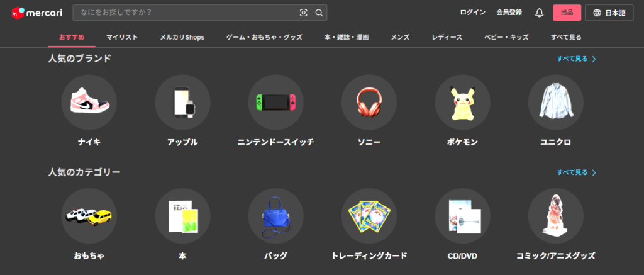644x275 pixels.
Task: Expand popular categories すべて見る chevron
Action: tap(594, 172)
